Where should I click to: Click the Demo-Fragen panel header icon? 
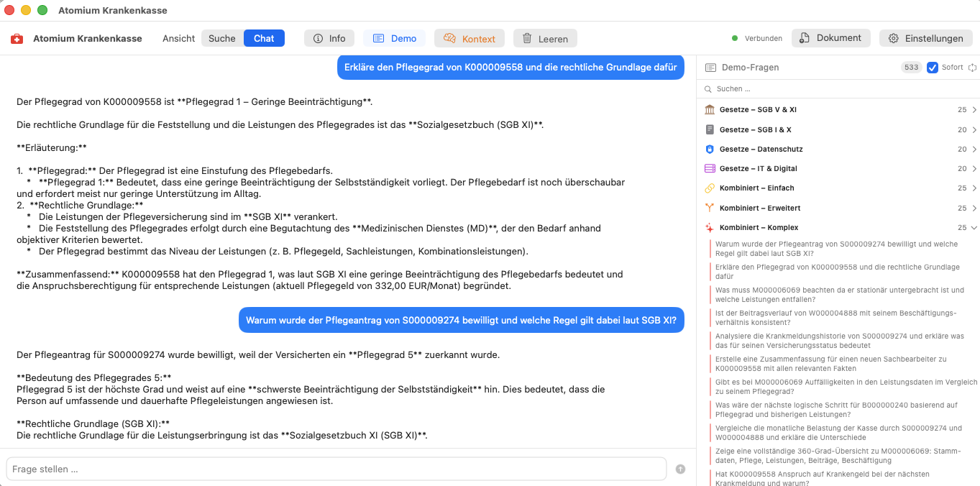point(710,68)
